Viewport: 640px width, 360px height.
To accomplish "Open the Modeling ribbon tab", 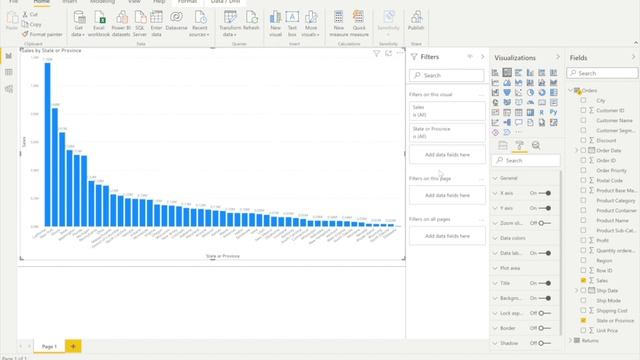I will pos(102,2).
